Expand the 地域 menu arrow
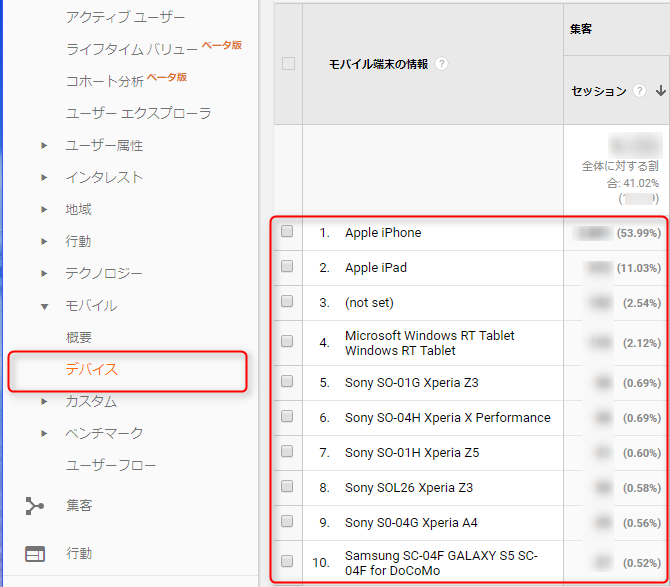Image resolution: width=670 pixels, height=587 pixels. point(44,209)
